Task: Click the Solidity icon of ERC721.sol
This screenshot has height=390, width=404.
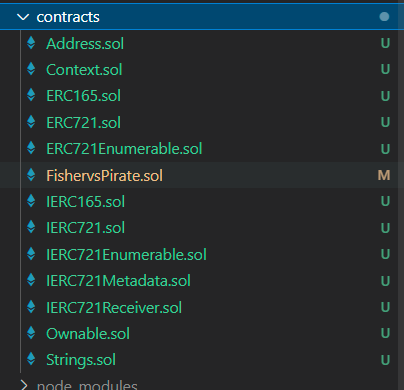Action: click(x=31, y=122)
